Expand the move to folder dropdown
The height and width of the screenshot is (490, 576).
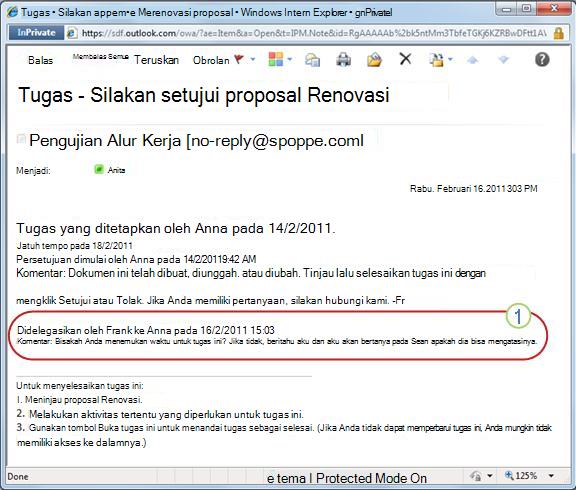coord(450,59)
